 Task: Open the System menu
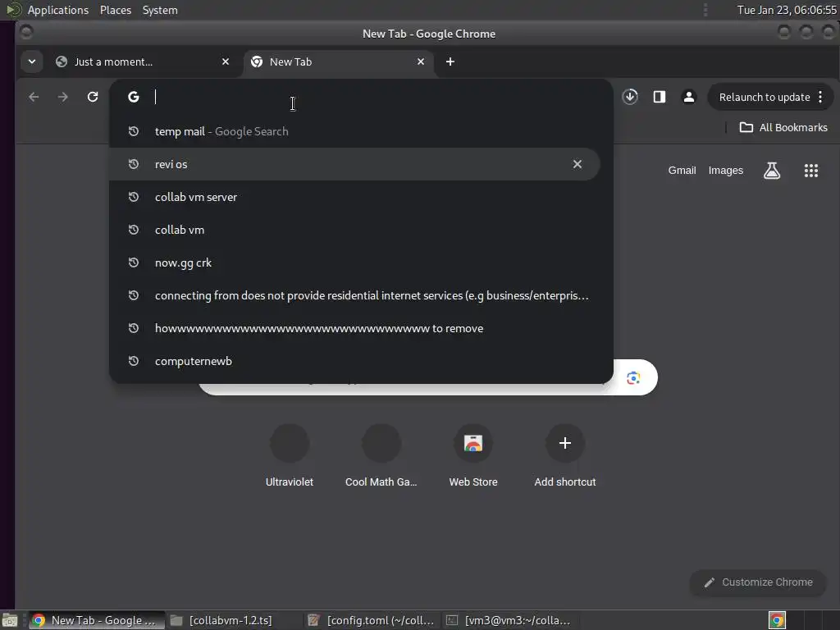(x=160, y=10)
